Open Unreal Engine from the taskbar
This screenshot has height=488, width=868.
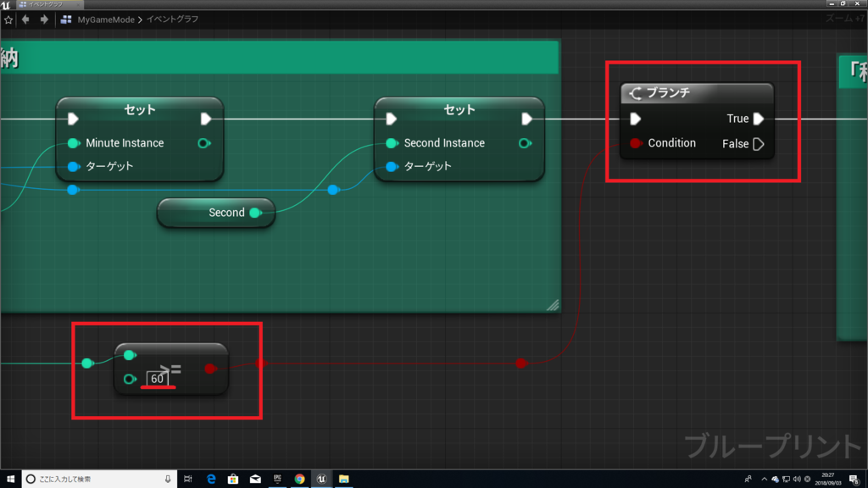tap(321, 479)
